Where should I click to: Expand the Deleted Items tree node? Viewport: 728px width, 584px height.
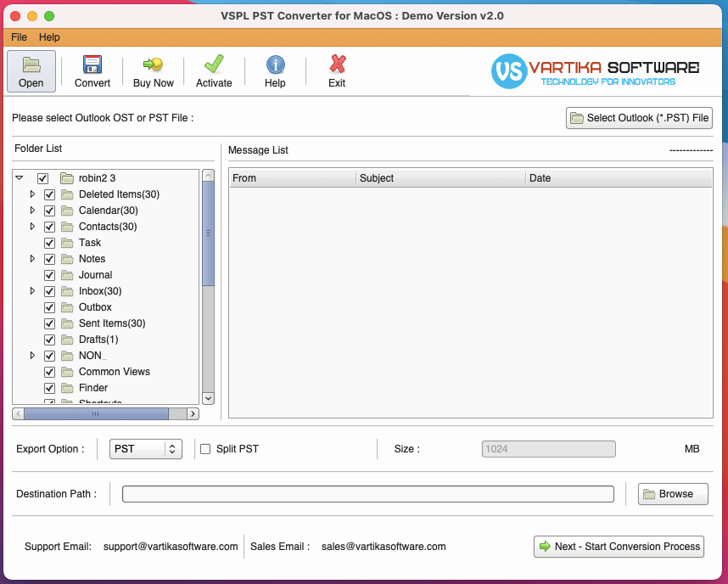32,194
